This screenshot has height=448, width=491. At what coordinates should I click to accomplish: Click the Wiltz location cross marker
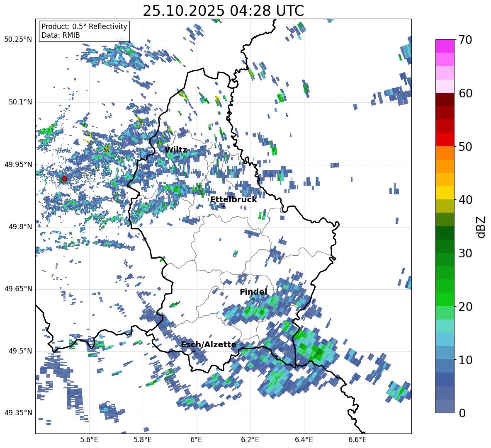[x=178, y=157]
